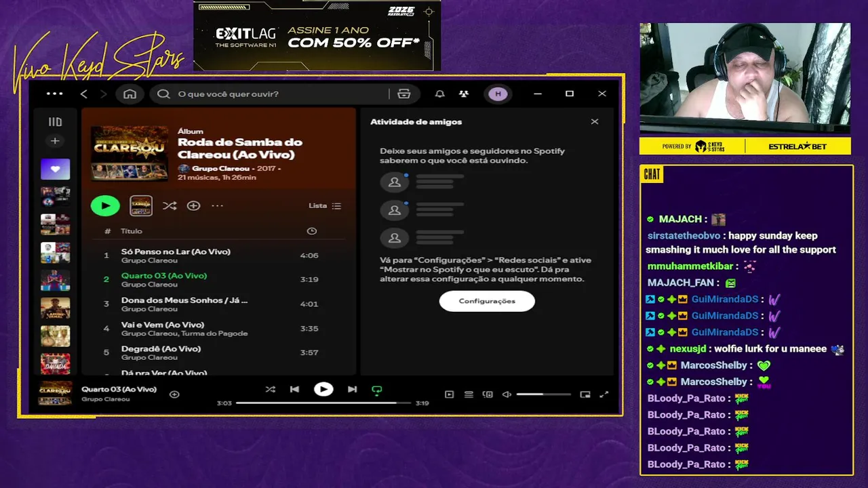
Task: Open 'Grupo Clareou' link in now playing bar
Action: point(105,399)
